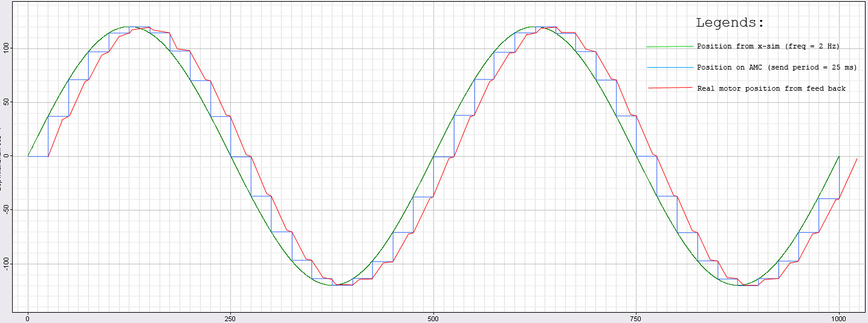Click the "Legends:" heading text
Image resolution: width=868 pixels, height=323 pixels.
coord(730,23)
